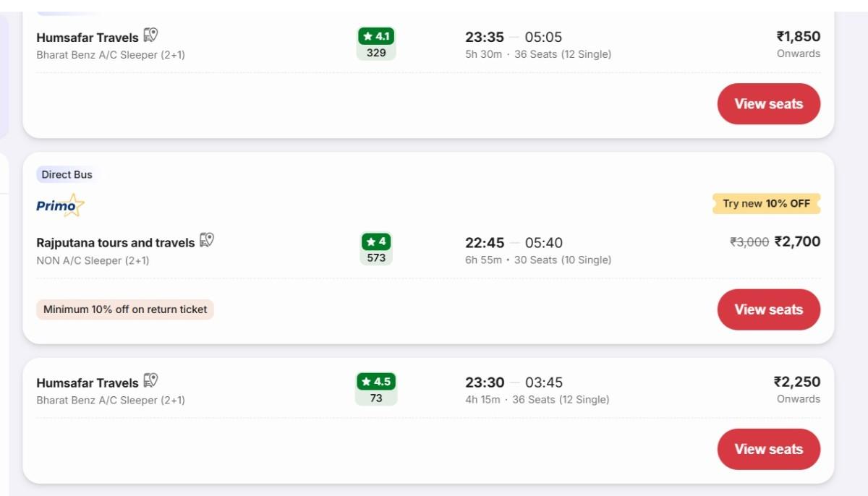Open the 4.1 star rating badge
This screenshot has width=868, height=496.
pyautogui.click(x=376, y=43)
